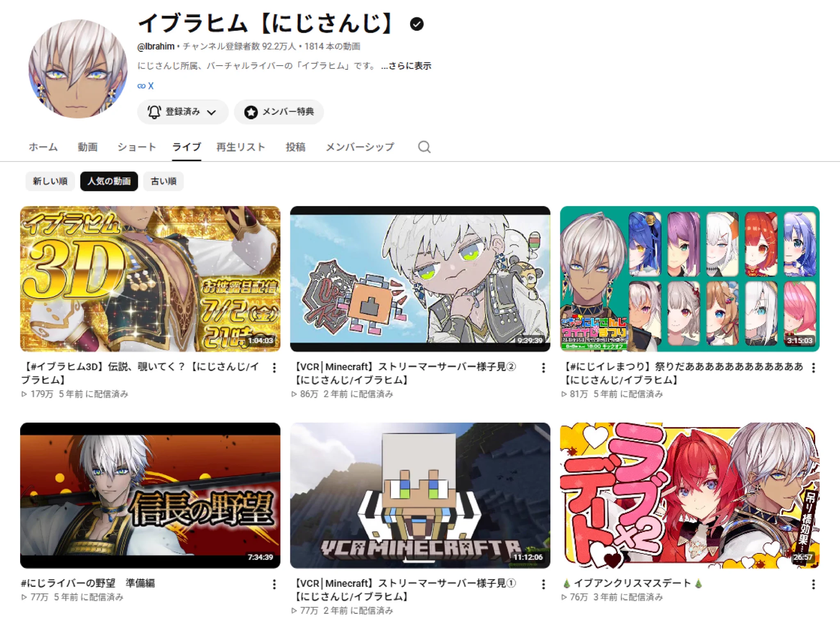Switch to the 動画 tab
840x619 pixels.
coord(88,147)
